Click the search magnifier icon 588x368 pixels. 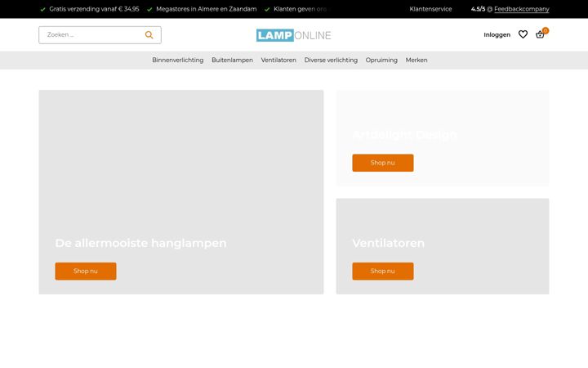(149, 35)
